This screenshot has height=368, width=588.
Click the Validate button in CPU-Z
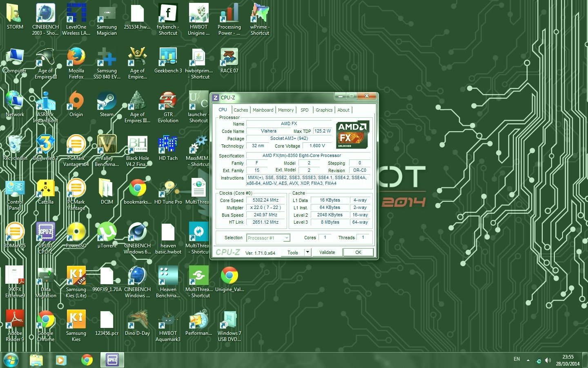coord(327,252)
